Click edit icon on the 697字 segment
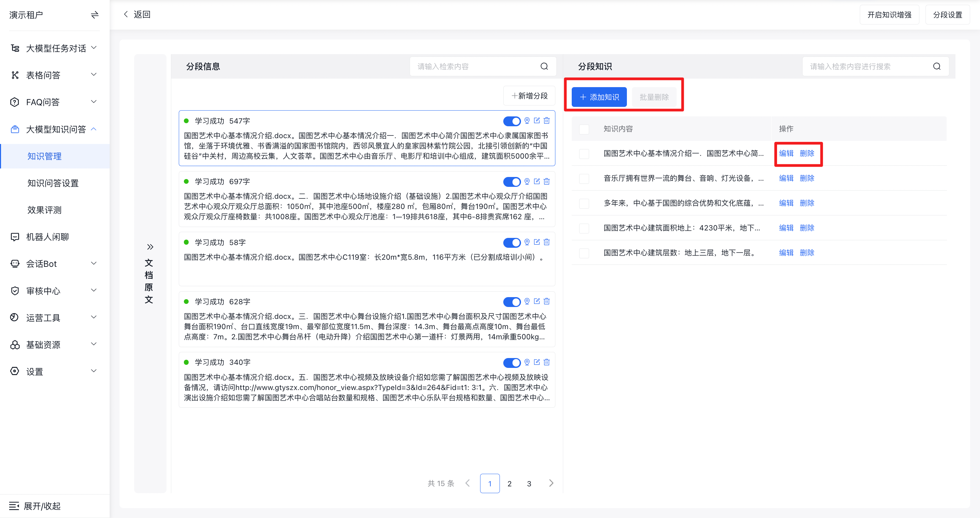This screenshot has width=980, height=518. click(537, 181)
